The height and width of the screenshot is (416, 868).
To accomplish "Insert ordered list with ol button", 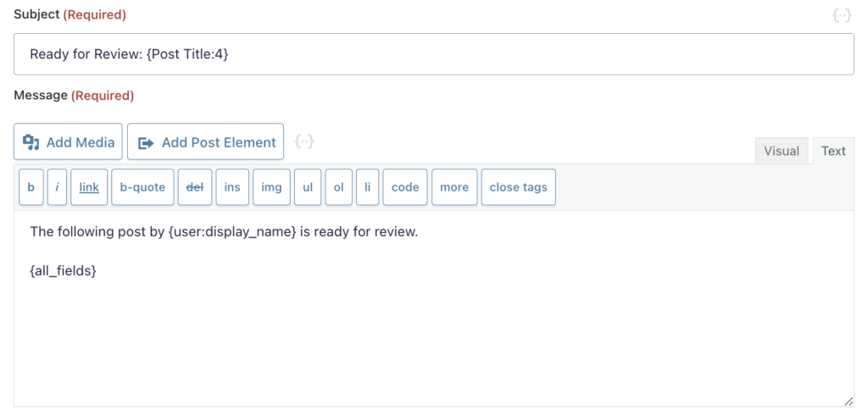I will click(339, 187).
